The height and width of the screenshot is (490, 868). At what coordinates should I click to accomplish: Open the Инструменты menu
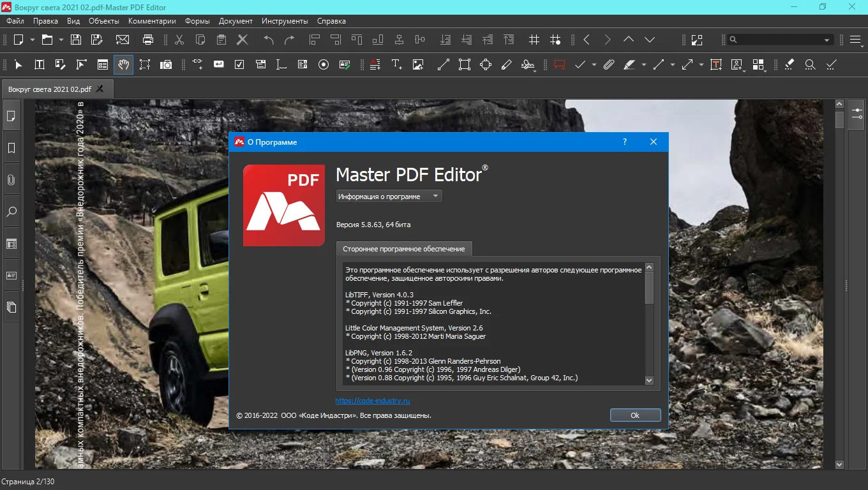click(285, 21)
